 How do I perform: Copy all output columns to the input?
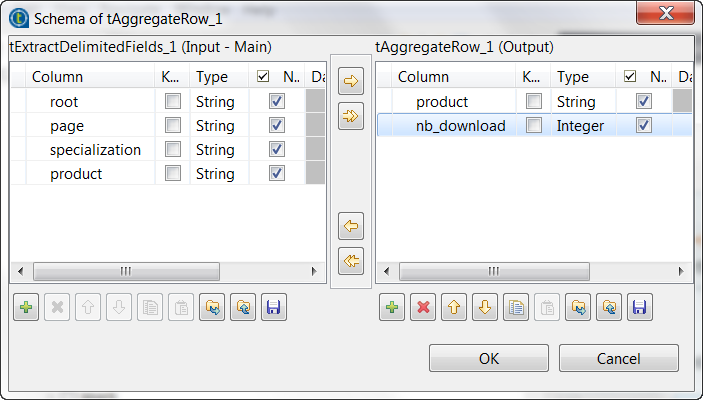[x=350, y=261]
